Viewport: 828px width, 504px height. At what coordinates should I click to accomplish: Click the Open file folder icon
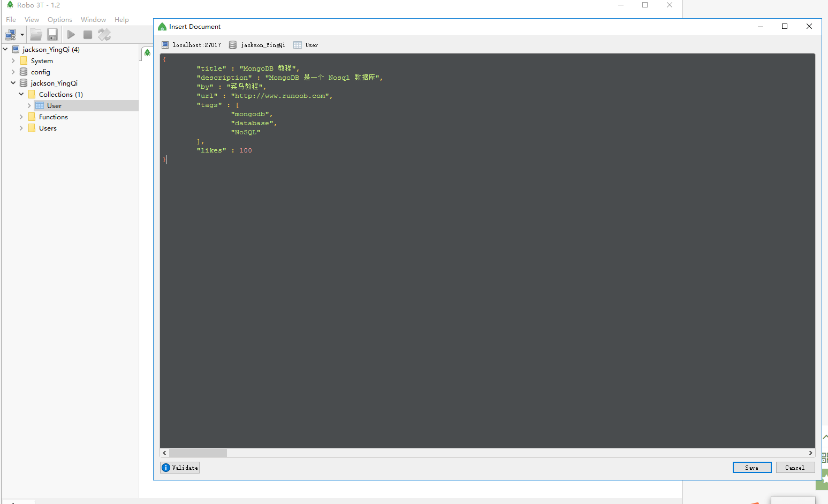coord(36,35)
